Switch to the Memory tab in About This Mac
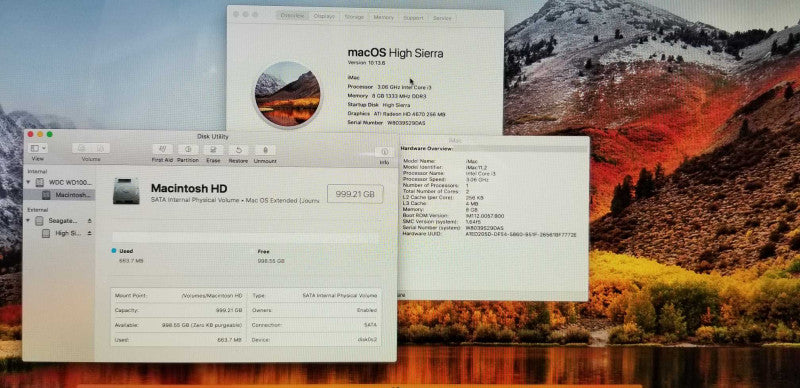The width and height of the screenshot is (800, 388). click(x=383, y=17)
